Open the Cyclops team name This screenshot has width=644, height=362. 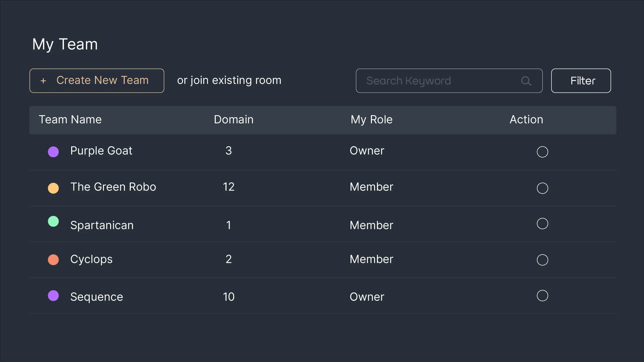click(91, 259)
